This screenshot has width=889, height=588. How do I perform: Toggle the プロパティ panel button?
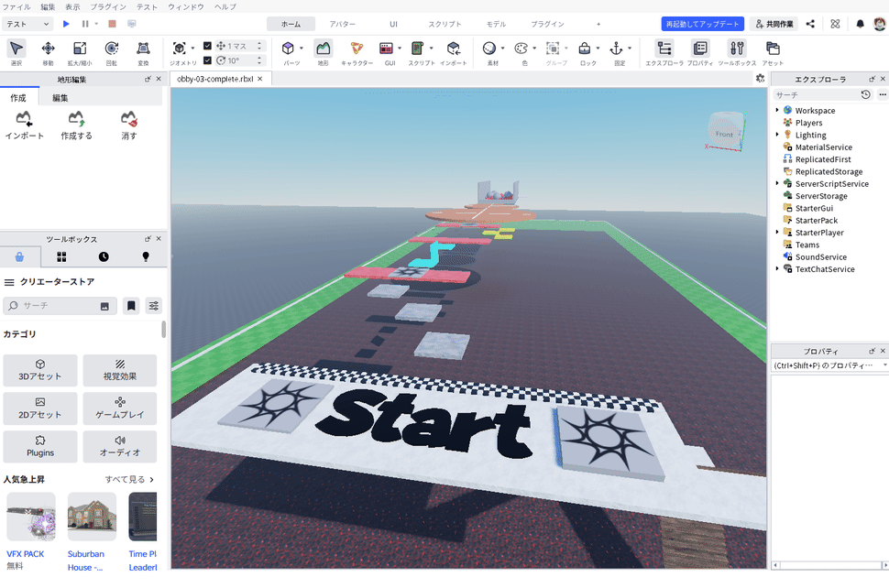(700, 49)
